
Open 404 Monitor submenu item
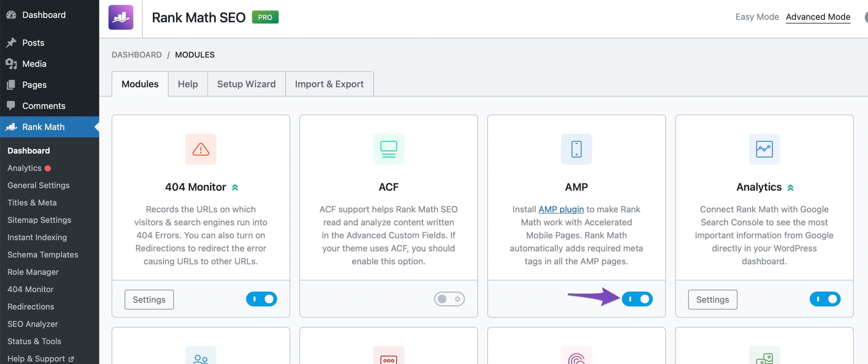(31, 289)
